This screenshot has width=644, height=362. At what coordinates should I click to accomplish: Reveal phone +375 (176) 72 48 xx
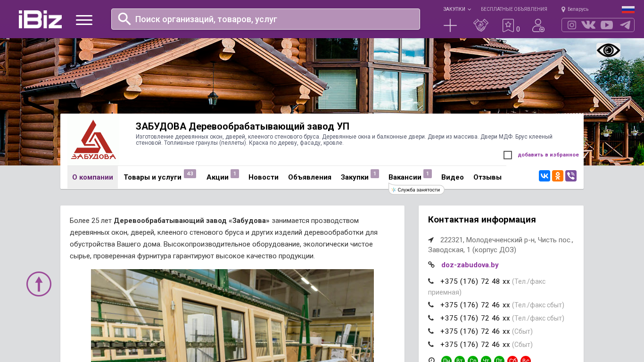coord(475,281)
